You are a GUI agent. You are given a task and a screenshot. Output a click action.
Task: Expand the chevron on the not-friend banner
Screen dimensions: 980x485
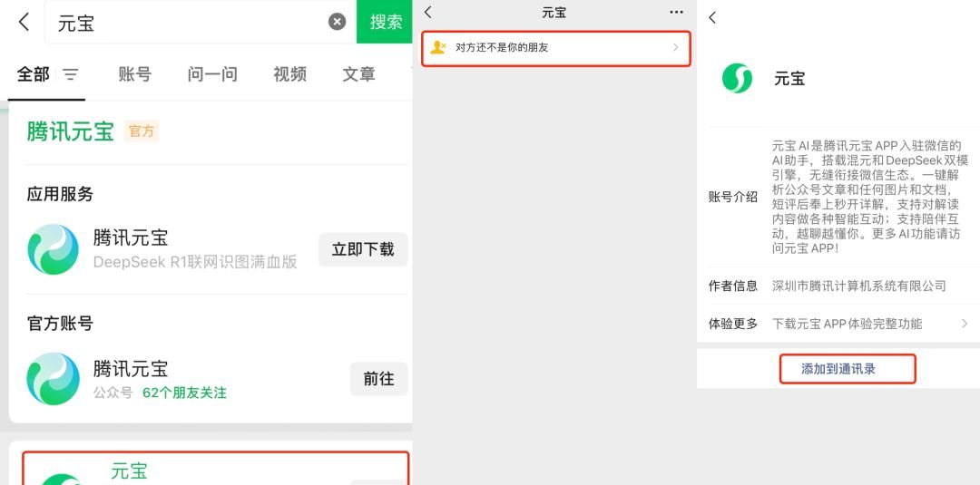[676, 47]
